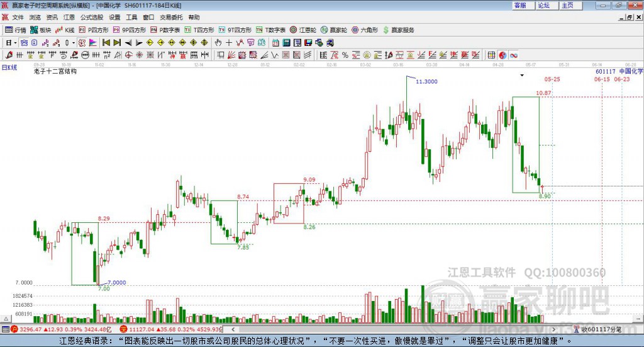The image size is (644, 347).
Task: Select the red circle crosshair target tool
Action: click(128, 55)
